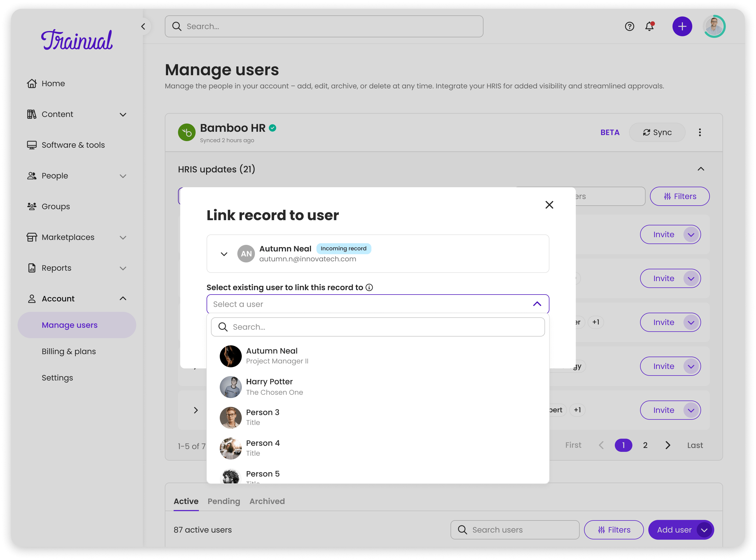The height and width of the screenshot is (560, 756).
Task: Expand the fifth HRIS row chevron
Action: [196, 410]
